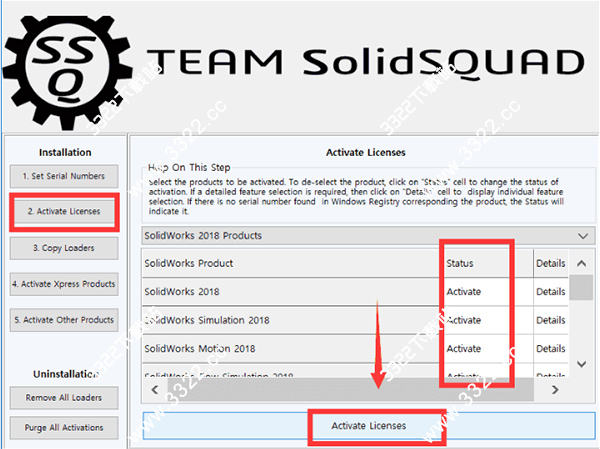This screenshot has height=449, width=600.
Task: Click the bottom Activate Licenses button
Action: pyautogui.click(x=369, y=426)
